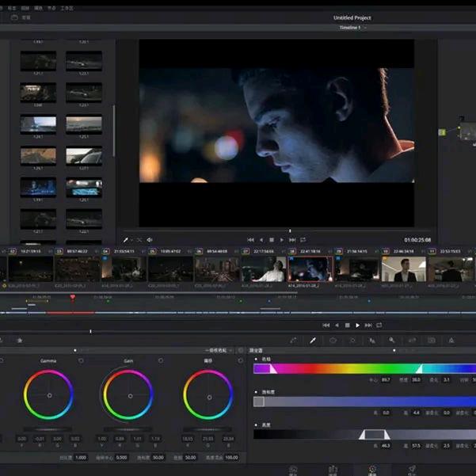Toggle the saturation qualifier enable dot
Viewport: 476px width, 476px height.
(x=256, y=391)
